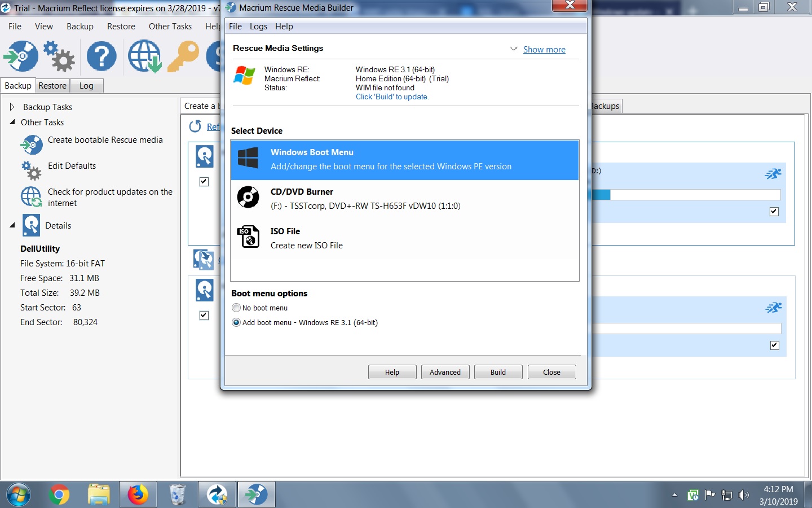The height and width of the screenshot is (508, 812).
Task: Click the rescue media disc toolbar icon
Action: tap(21, 56)
